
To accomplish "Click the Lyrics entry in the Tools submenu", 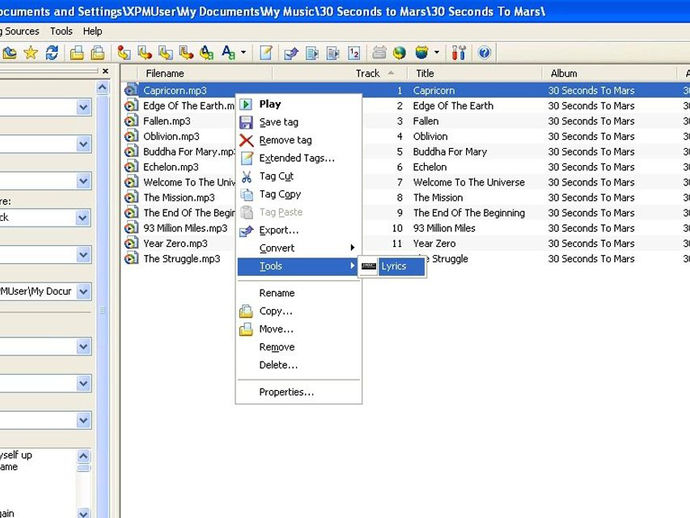I will pos(392,266).
